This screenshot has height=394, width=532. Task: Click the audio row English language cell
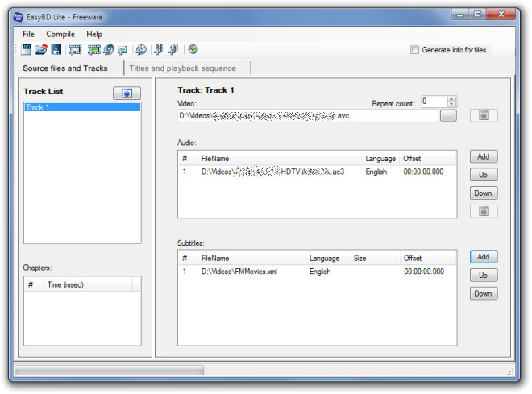pyautogui.click(x=376, y=172)
